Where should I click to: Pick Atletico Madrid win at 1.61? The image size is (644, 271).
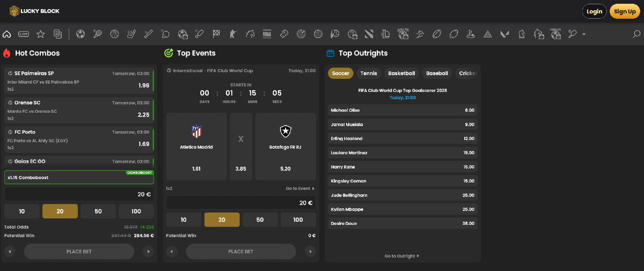[196, 147]
